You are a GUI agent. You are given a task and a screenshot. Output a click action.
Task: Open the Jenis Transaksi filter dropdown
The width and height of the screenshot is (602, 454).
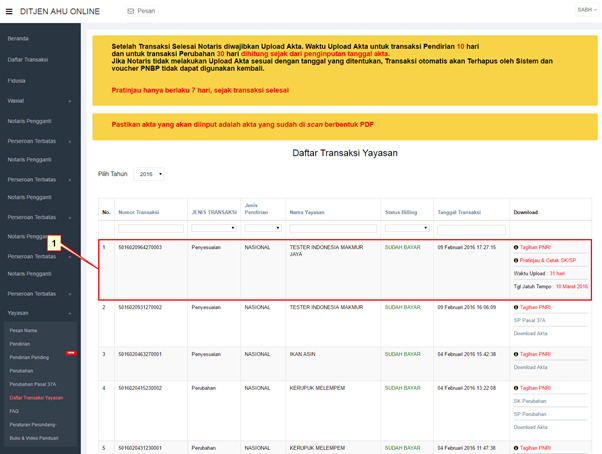click(213, 228)
